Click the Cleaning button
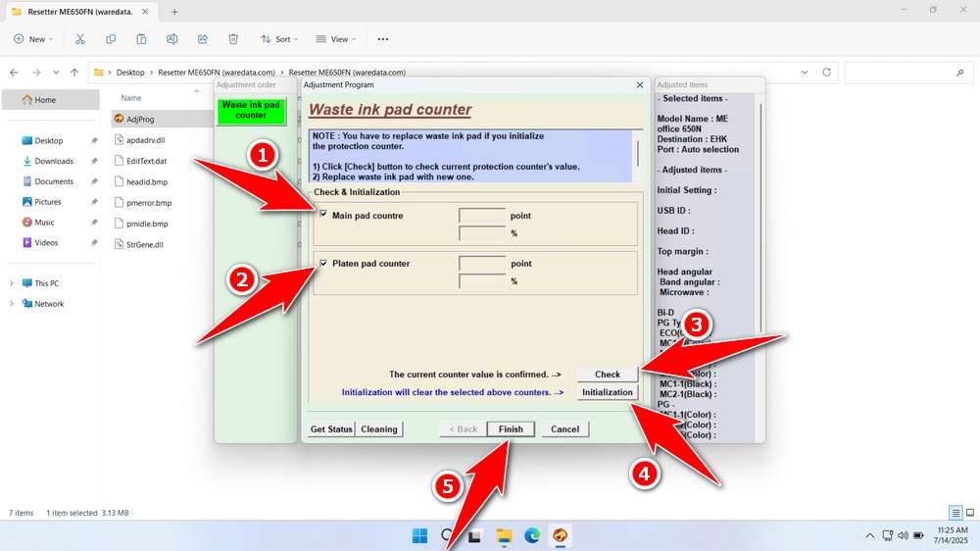Screen dimensions: 980x551 (x=378, y=429)
